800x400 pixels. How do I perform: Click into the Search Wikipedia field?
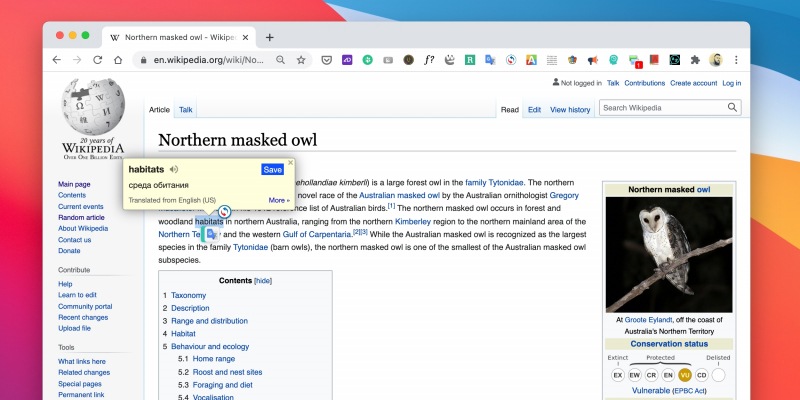pos(663,108)
